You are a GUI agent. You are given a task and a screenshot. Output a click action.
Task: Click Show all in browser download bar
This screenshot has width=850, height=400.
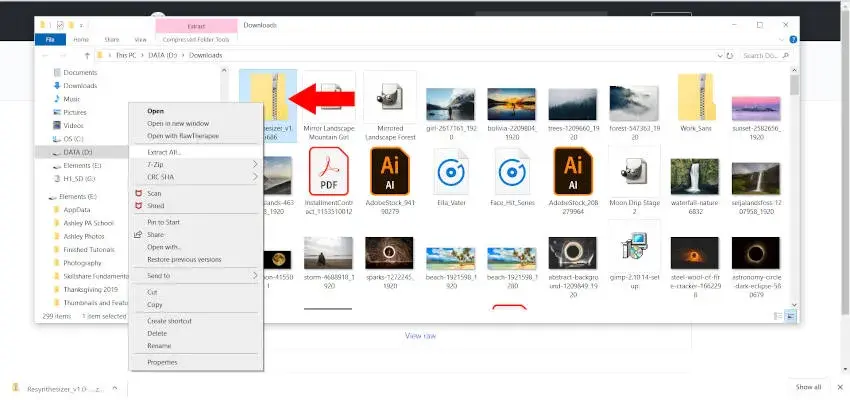808,387
